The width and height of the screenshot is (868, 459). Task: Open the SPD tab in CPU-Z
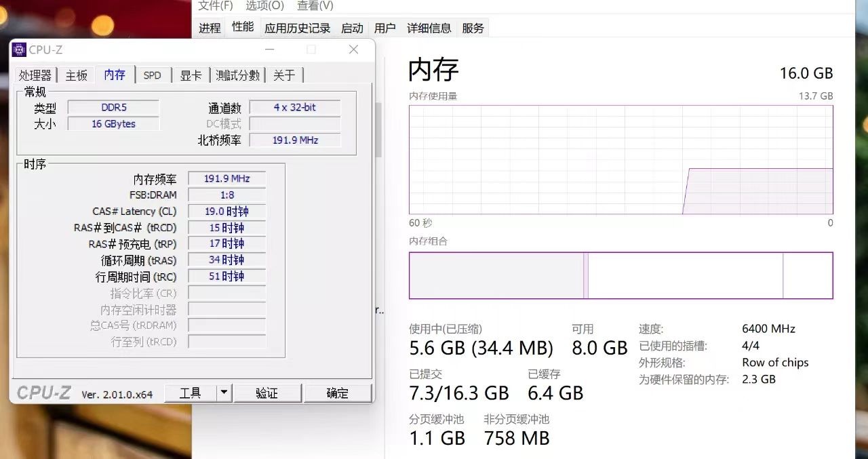(153, 75)
